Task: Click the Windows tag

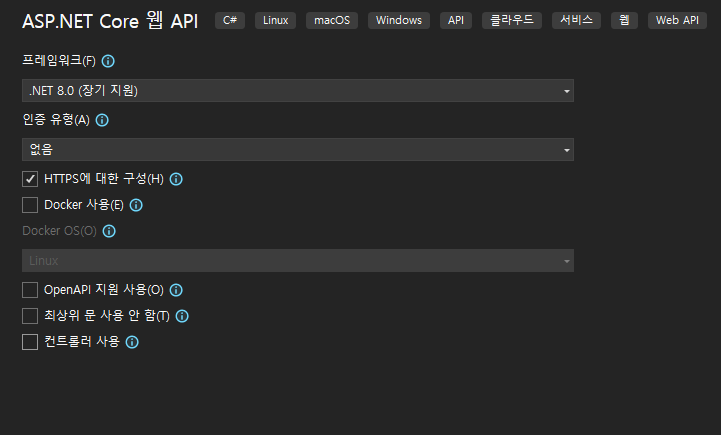Action: [399, 21]
